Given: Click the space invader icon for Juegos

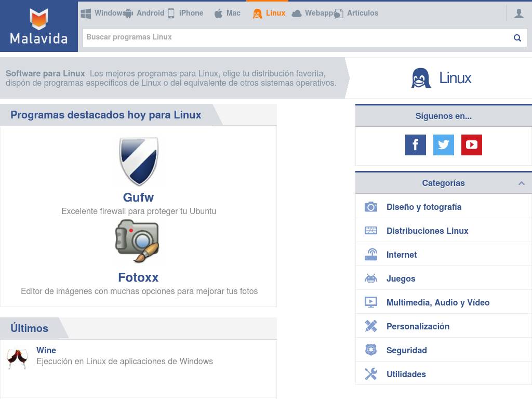Looking at the screenshot, I should [371, 278].
